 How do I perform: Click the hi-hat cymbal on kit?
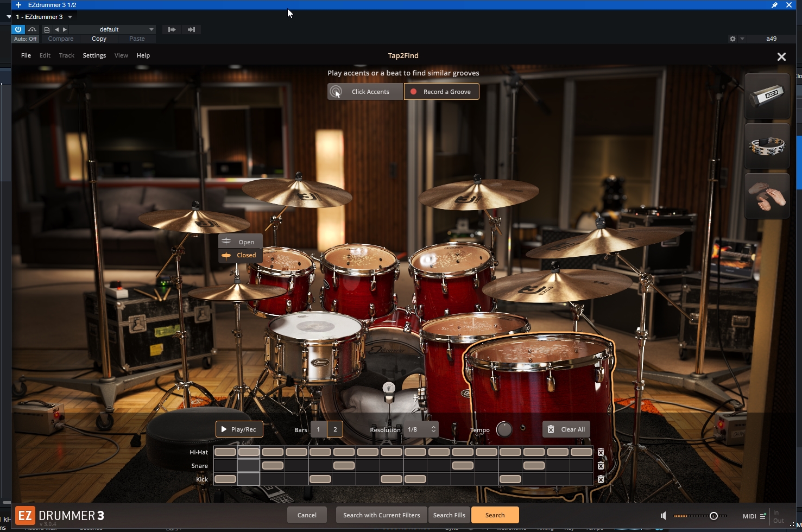[237, 292]
